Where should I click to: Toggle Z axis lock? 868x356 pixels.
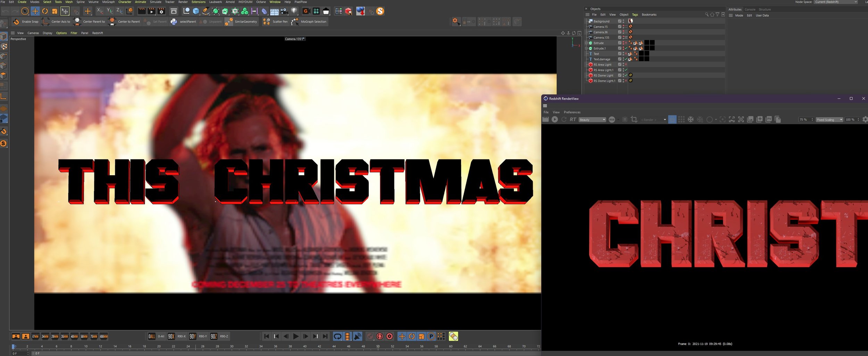pyautogui.click(x=119, y=11)
